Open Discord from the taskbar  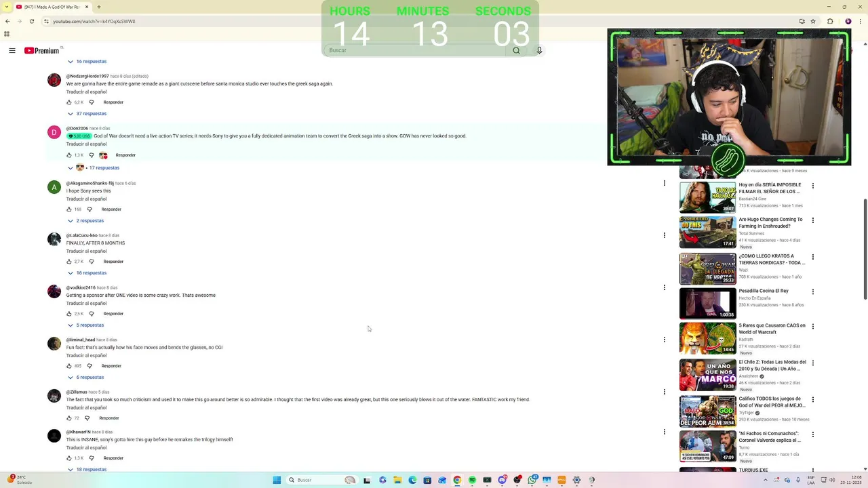pyautogui.click(x=502, y=480)
